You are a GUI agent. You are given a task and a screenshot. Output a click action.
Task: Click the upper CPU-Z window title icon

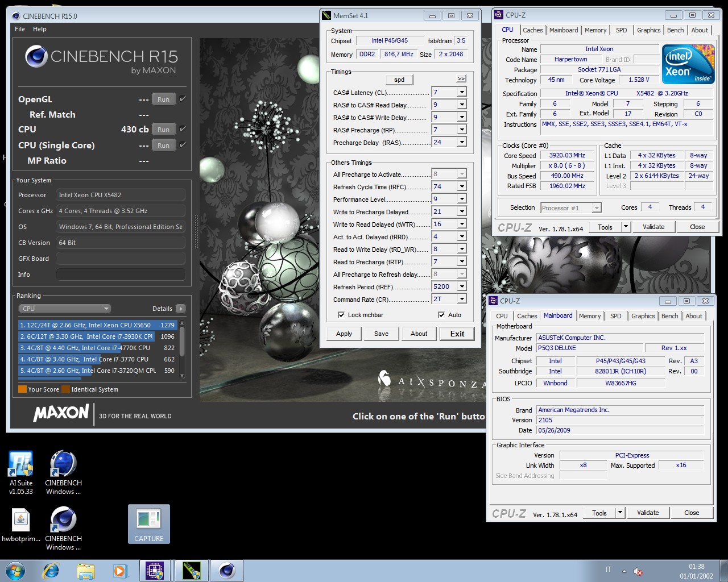coord(499,15)
